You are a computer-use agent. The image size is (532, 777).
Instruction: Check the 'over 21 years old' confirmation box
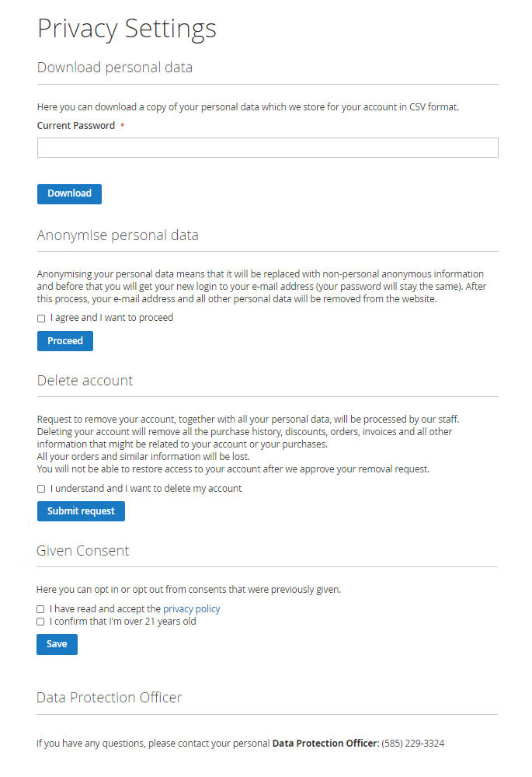[40, 622]
